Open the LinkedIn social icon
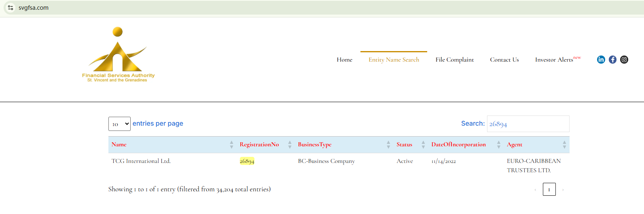The width and height of the screenshot is (644, 214). (601, 60)
